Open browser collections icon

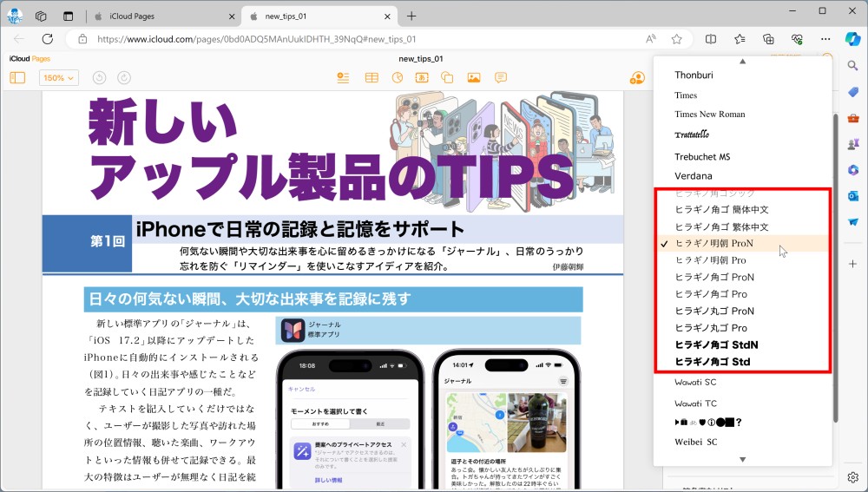768,39
